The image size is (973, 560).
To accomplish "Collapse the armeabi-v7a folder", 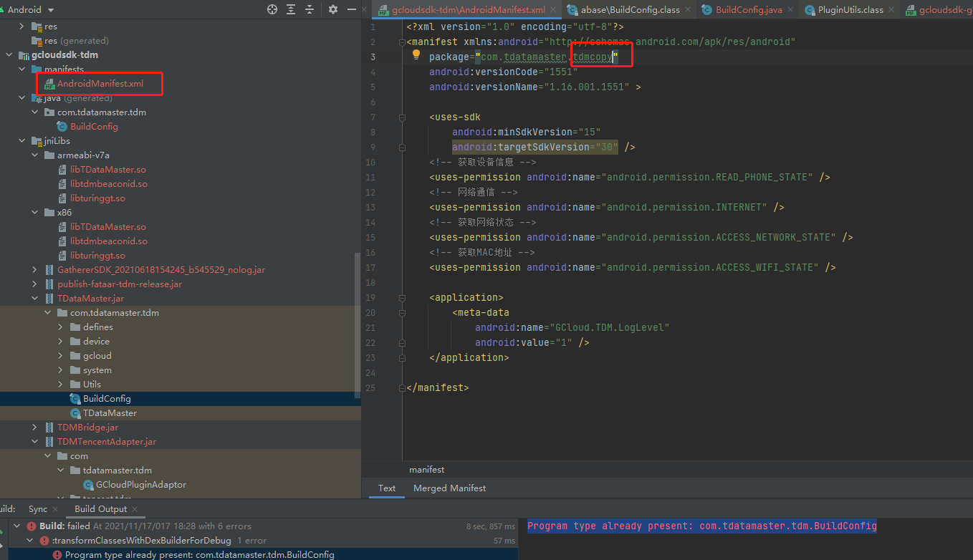I will click(34, 155).
